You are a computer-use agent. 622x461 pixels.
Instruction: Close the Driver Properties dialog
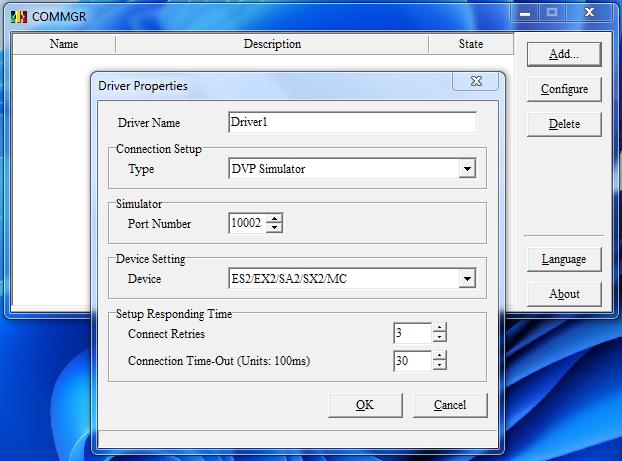[475, 81]
